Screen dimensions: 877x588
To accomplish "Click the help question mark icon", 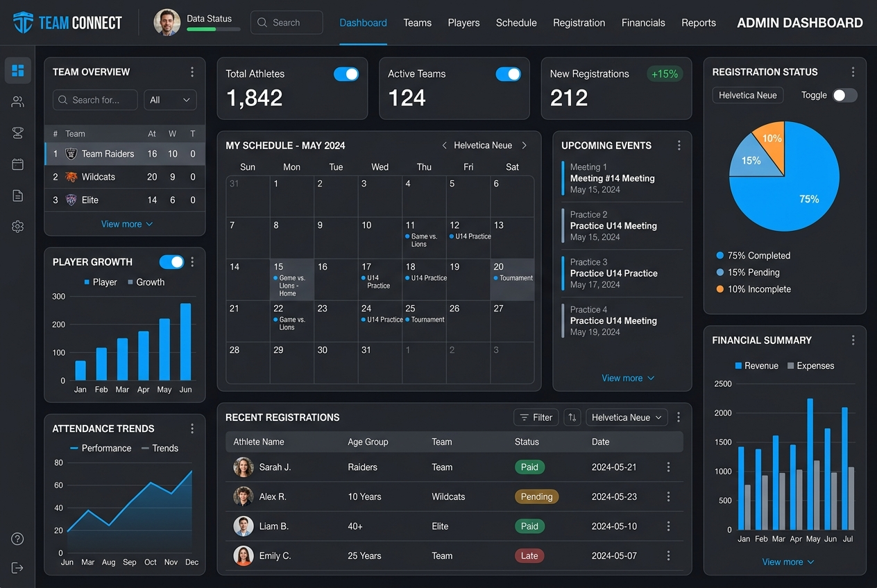I will pos(18,539).
